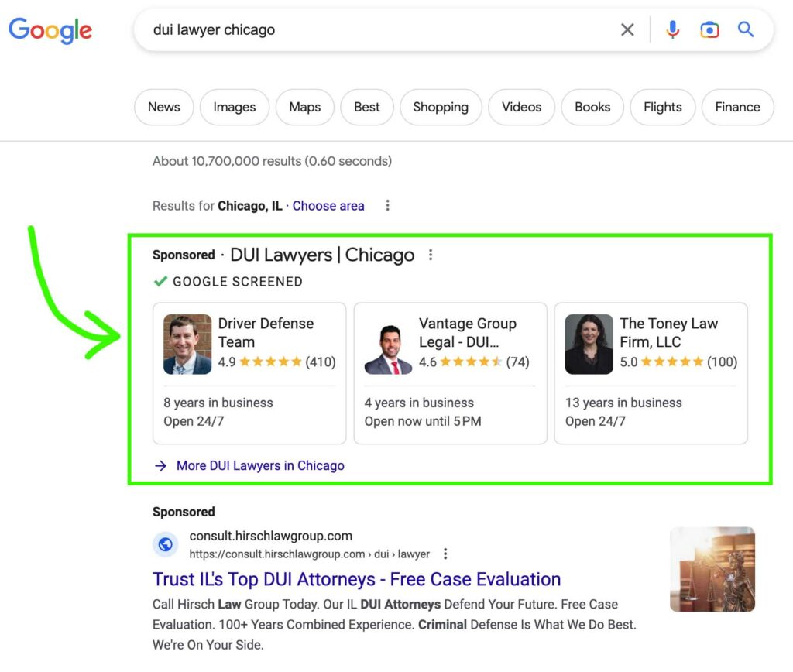Switch to Videos results
Screen dimensions: 793x672
point(521,107)
